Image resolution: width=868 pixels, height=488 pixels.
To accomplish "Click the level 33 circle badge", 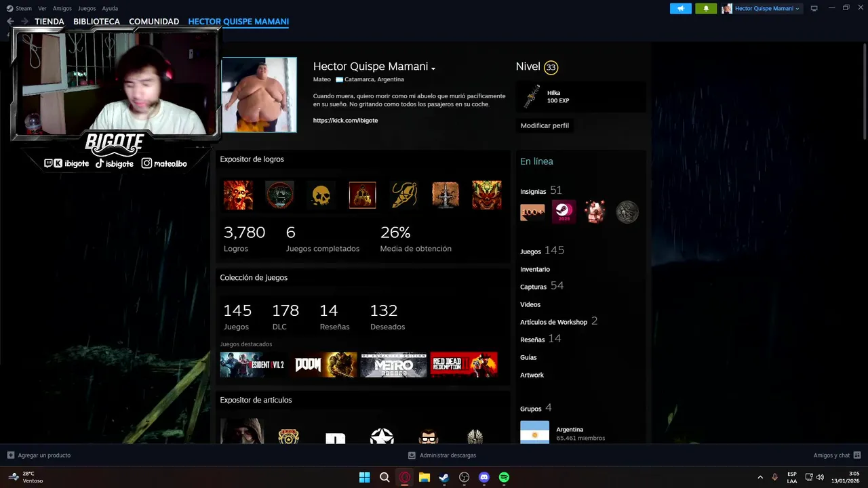I will click(x=551, y=67).
